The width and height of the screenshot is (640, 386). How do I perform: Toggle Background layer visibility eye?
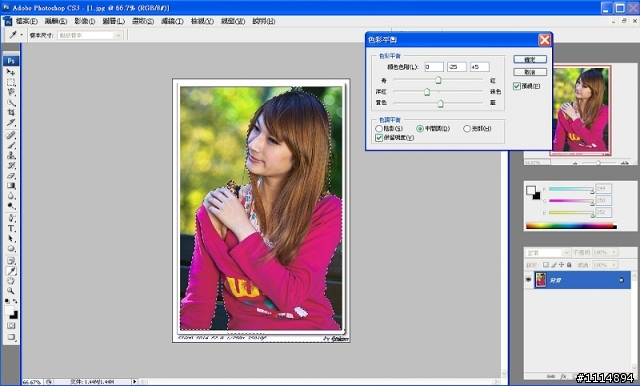click(x=529, y=280)
